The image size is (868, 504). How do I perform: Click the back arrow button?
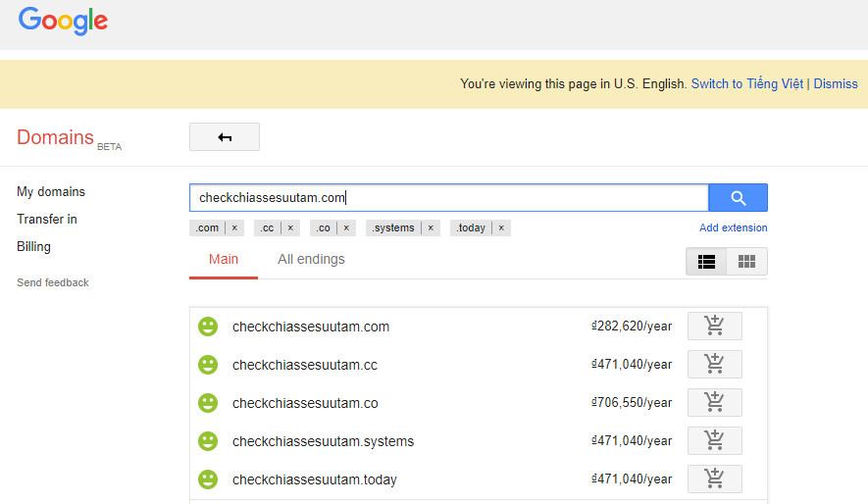pos(225,137)
